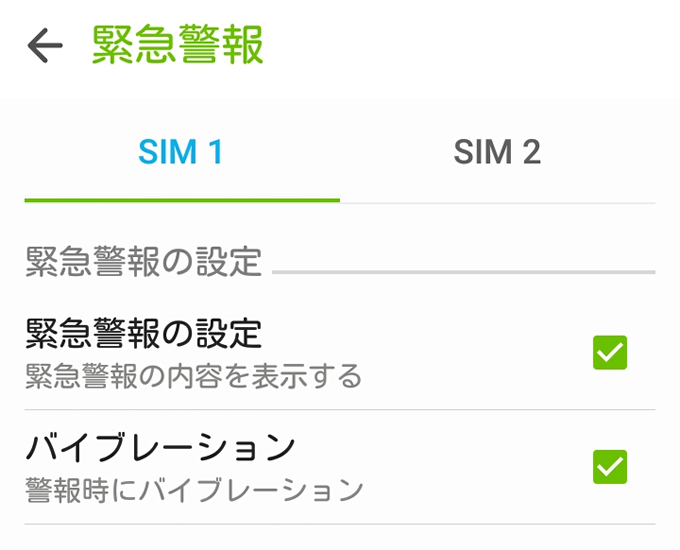Viewport: 680px width, 550px height.
Task: Tap the 緊急警報 page title
Action: pos(178,45)
